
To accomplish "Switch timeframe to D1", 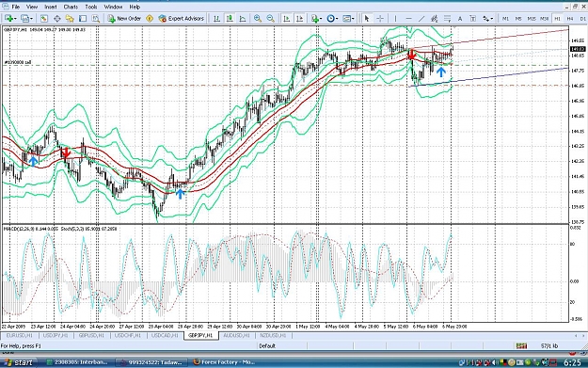I will point(582,19).
